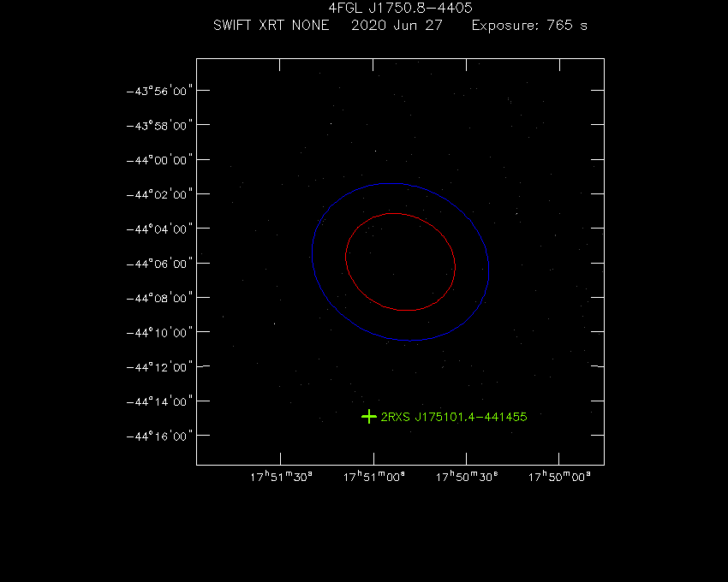Click declination label -44°12'00"
The height and width of the screenshot is (582, 728).
coord(159,367)
